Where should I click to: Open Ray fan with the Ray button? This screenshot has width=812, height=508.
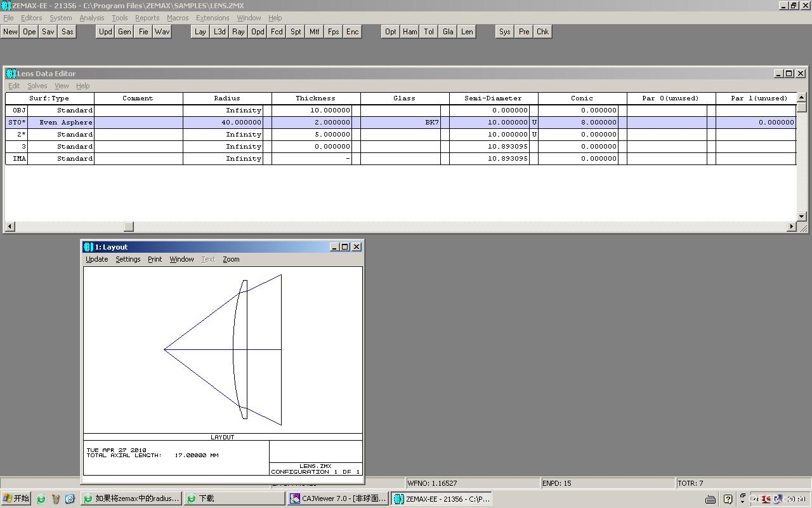tap(239, 32)
